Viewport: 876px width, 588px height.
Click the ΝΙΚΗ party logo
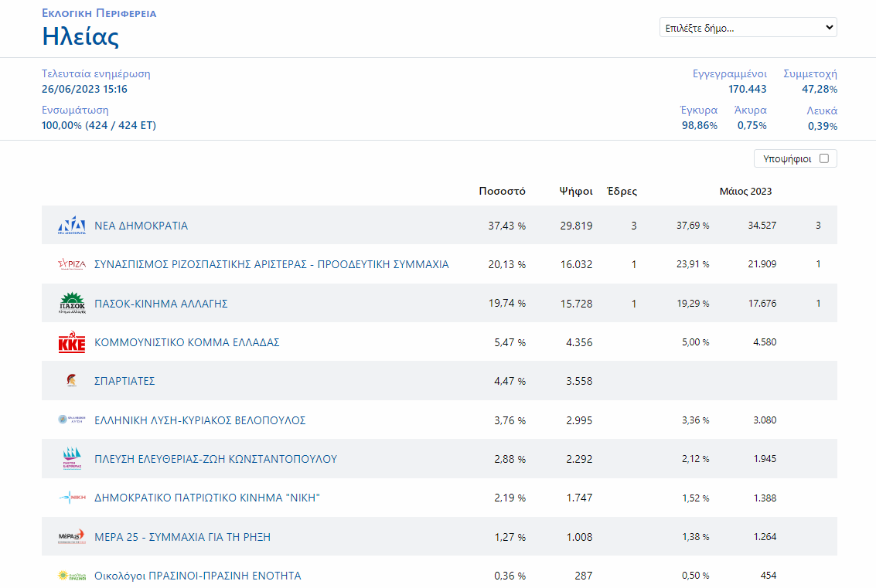pos(72,498)
